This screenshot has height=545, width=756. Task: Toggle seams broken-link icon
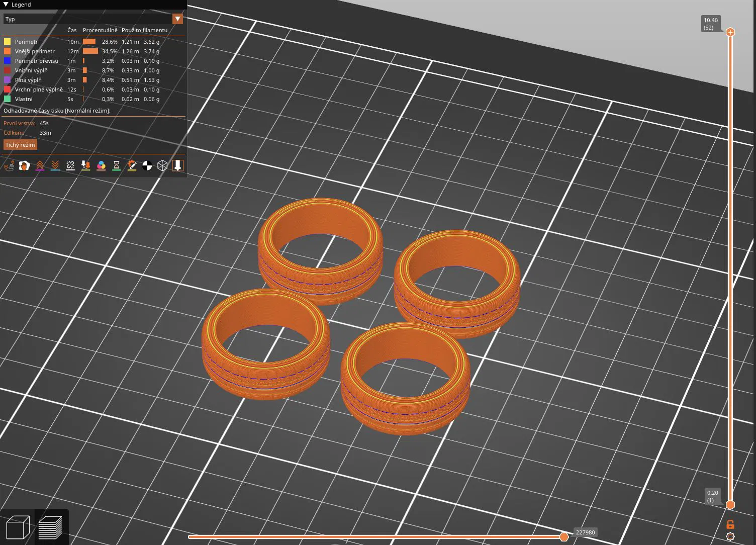tap(70, 165)
